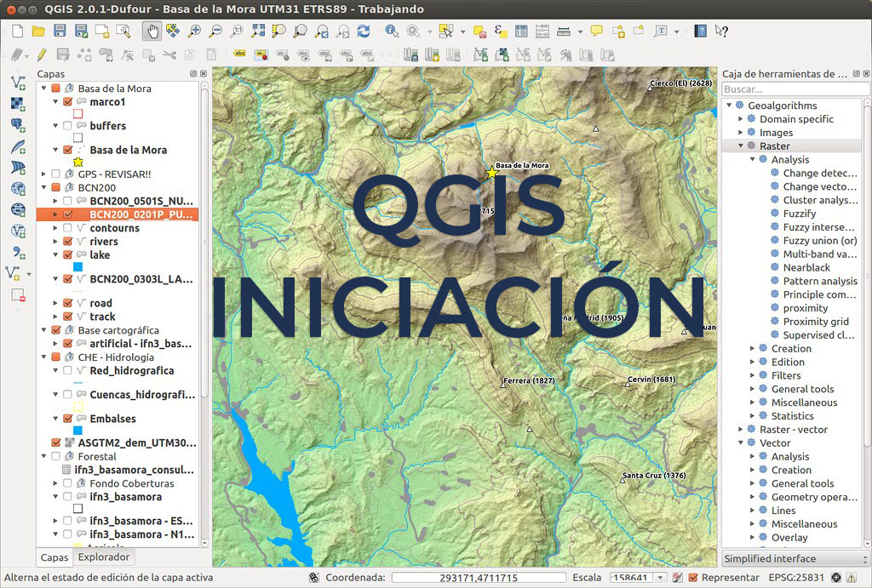Click the marco1 red outline symbol
872x588 pixels.
(77, 113)
